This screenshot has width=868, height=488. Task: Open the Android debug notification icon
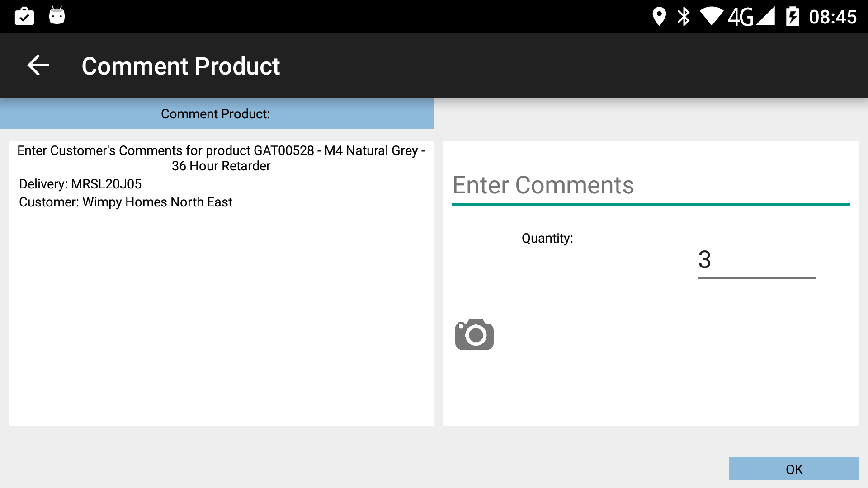(57, 16)
